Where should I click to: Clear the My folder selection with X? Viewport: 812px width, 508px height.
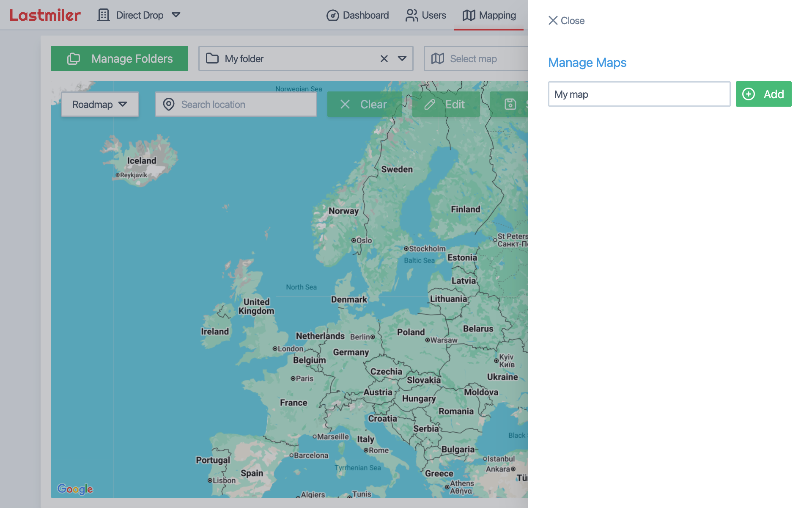pos(384,59)
